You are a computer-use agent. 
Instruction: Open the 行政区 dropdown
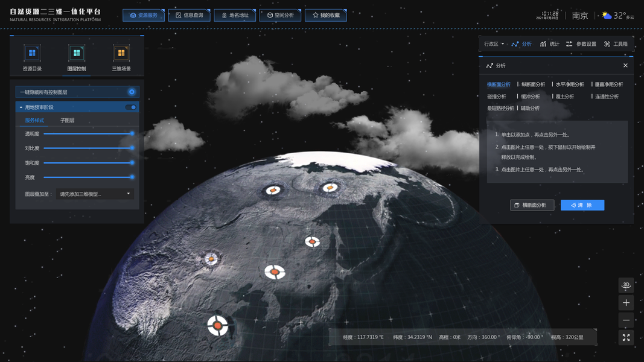pyautogui.click(x=494, y=44)
